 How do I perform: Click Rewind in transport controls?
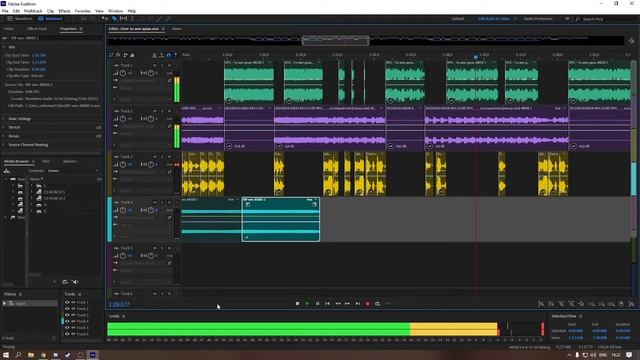pyautogui.click(x=338, y=304)
